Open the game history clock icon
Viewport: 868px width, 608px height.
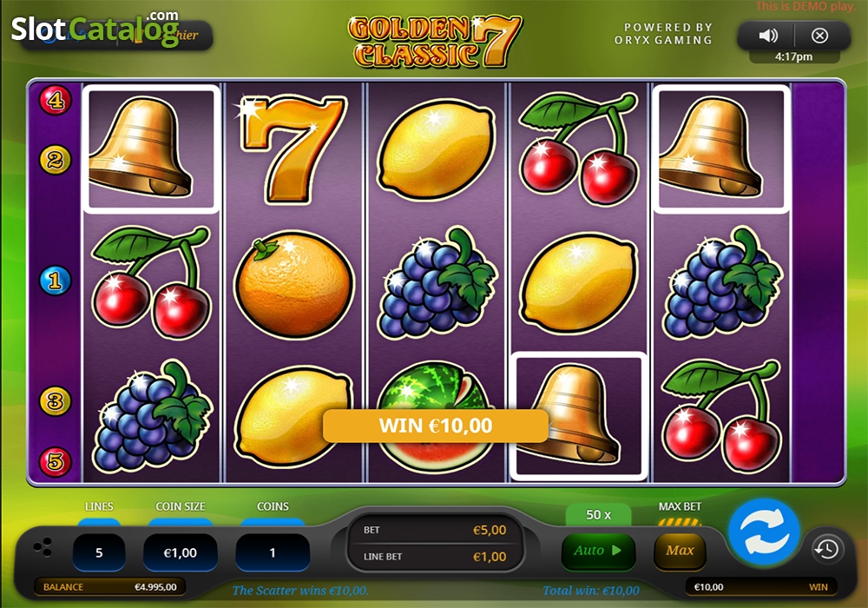click(x=827, y=549)
